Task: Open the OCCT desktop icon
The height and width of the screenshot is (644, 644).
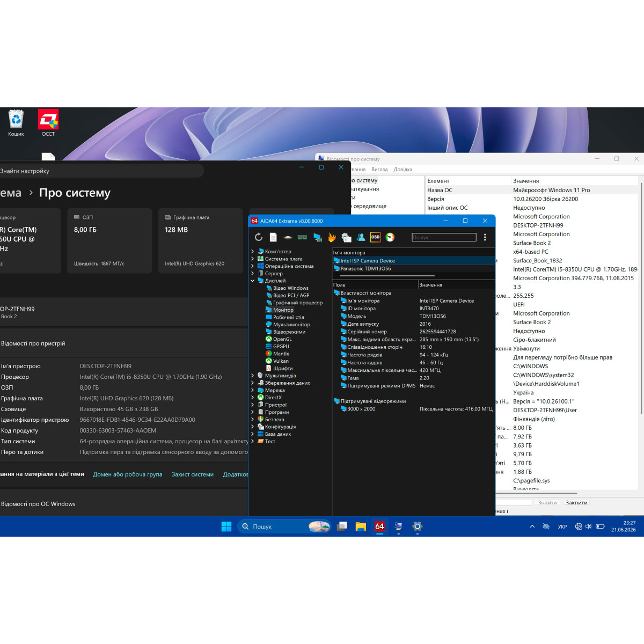Action: (x=48, y=123)
